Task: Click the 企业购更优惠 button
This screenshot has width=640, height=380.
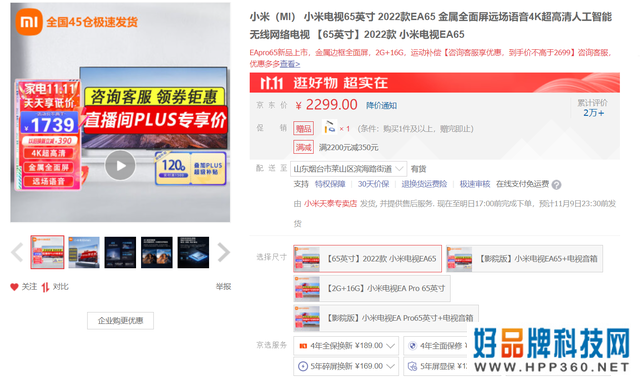Action: (120, 321)
